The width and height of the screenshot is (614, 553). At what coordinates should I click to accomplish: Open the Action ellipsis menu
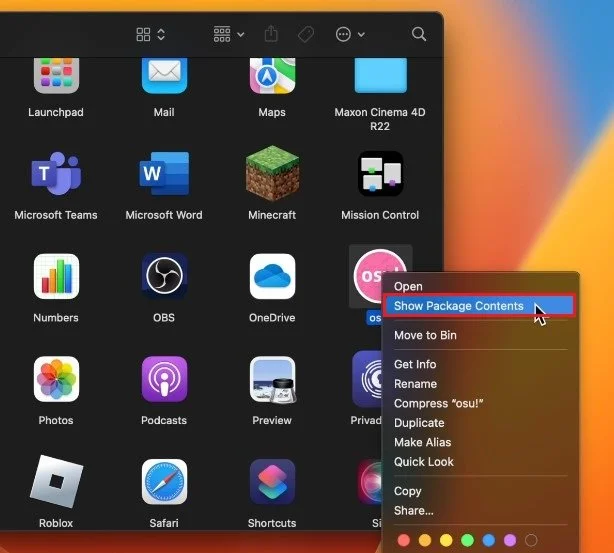click(x=350, y=34)
